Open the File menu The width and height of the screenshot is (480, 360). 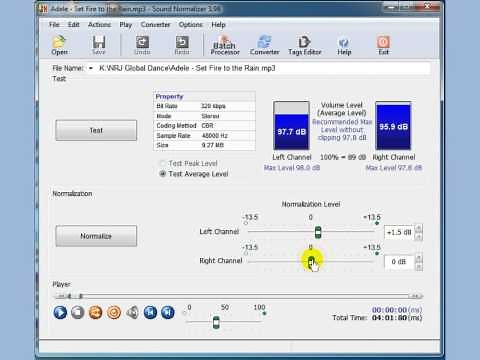54,25
